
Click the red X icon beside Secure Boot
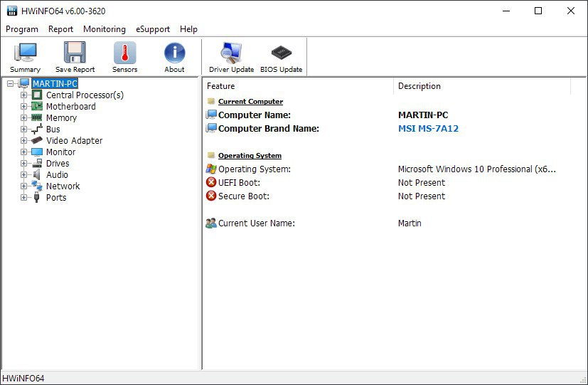(x=211, y=196)
